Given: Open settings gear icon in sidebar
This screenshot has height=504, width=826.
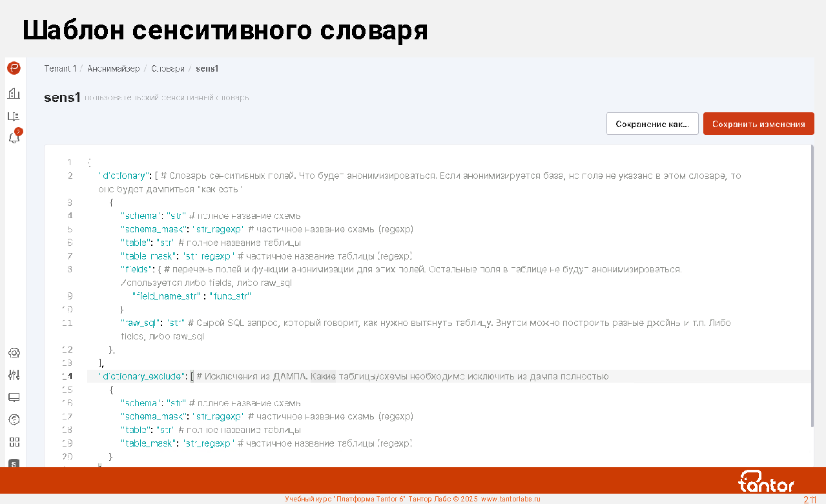Looking at the screenshot, I should pyautogui.click(x=14, y=353).
